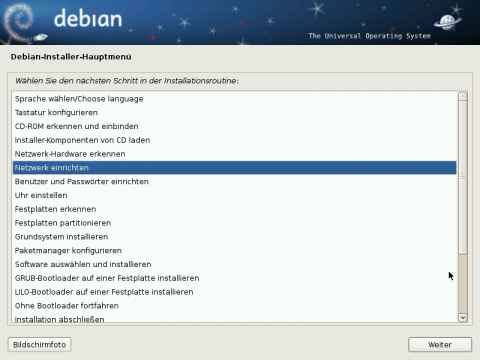Select 'Festplatten erkennen' entry
Image resolution: width=480 pixels, height=360 pixels.
234,209
